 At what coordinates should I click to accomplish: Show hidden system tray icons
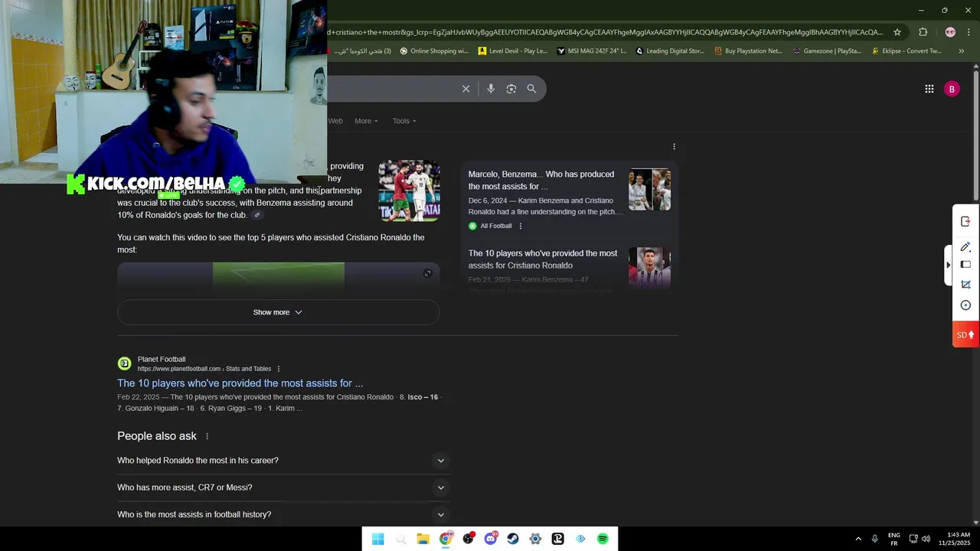pyautogui.click(x=858, y=539)
